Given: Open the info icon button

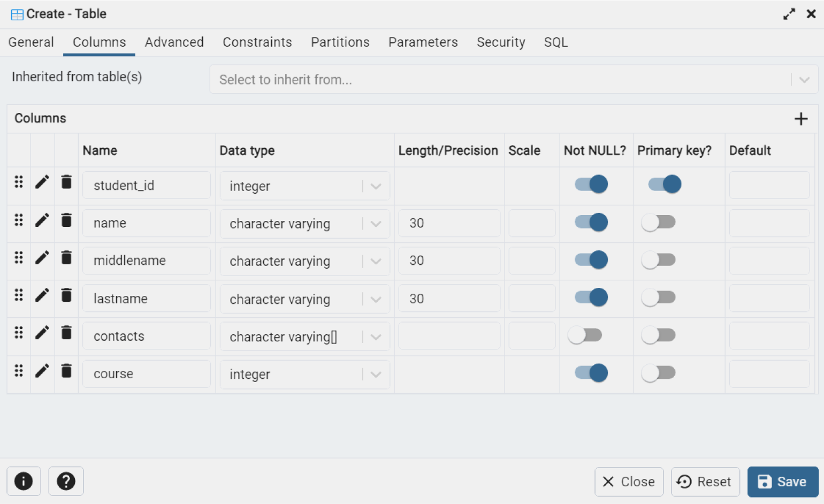Looking at the screenshot, I should [x=24, y=481].
